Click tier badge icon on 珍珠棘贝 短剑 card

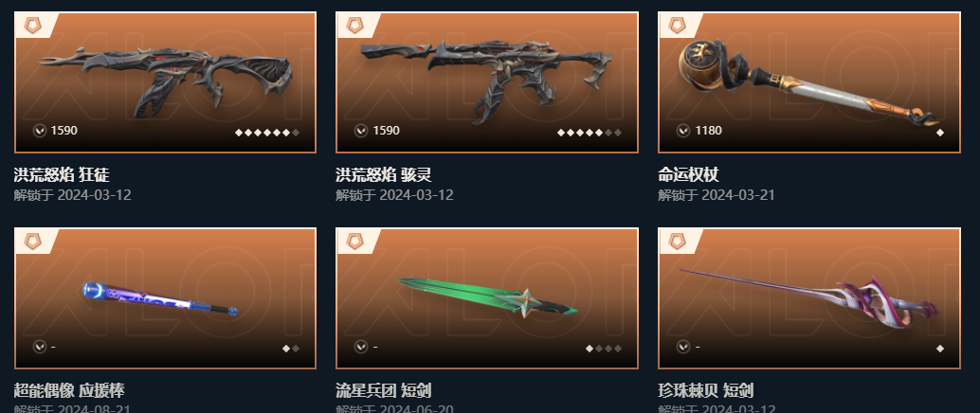pos(677,242)
